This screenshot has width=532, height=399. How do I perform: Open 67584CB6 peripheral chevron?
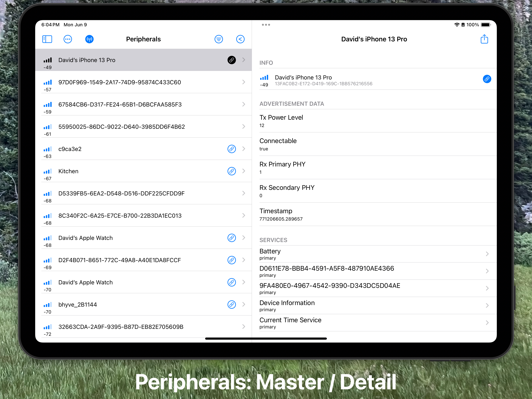point(244,104)
